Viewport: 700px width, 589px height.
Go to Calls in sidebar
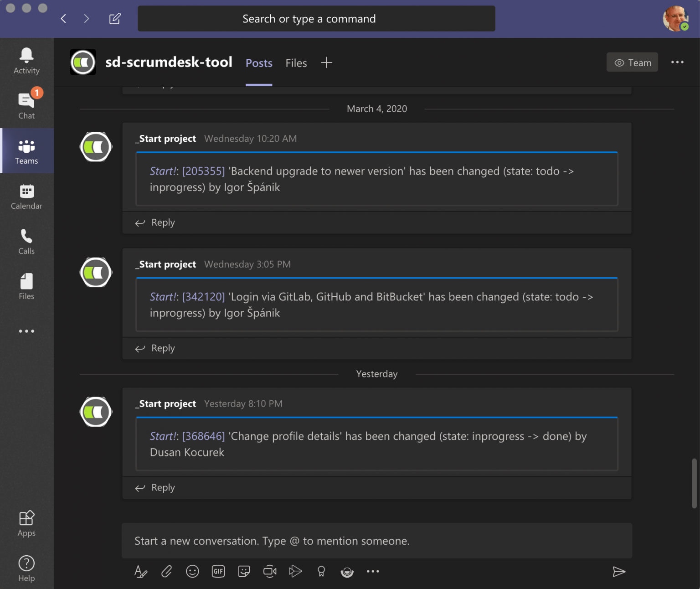pyautogui.click(x=26, y=242)
